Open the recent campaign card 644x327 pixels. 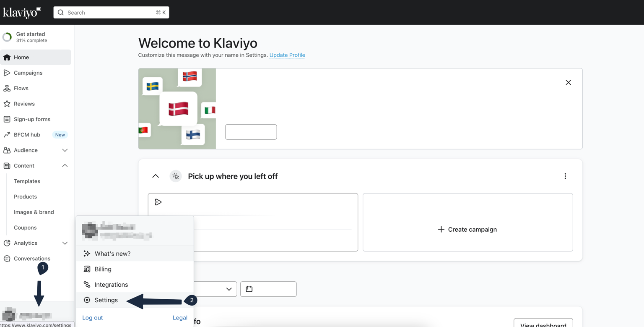point(253,222)
